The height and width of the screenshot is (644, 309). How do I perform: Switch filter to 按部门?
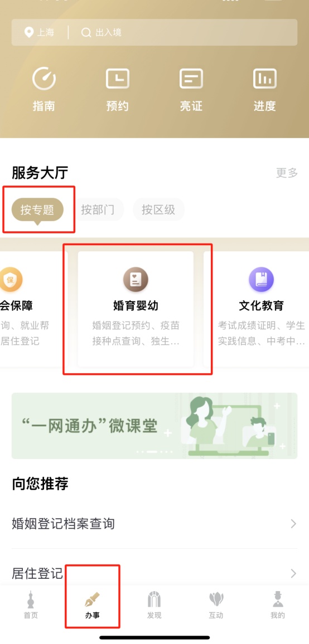[x=98, y=210]
